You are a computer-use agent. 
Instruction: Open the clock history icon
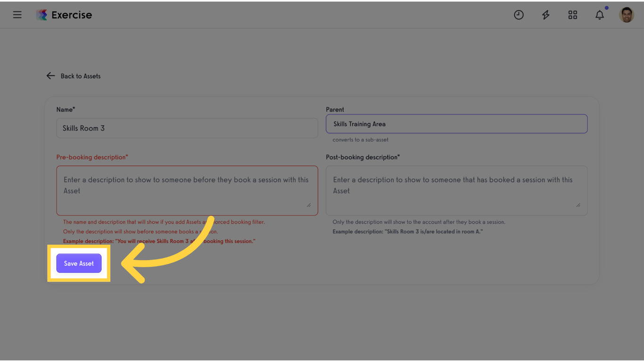click(x=519, y=15)
